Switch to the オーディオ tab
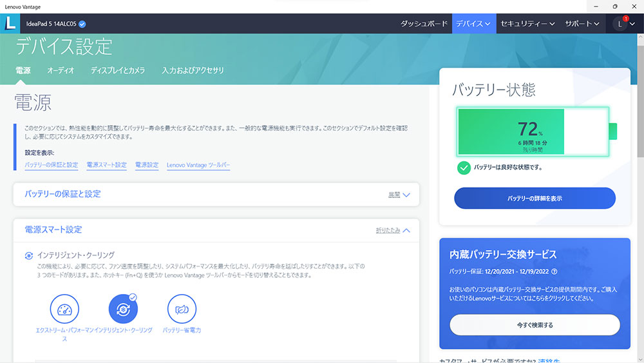Screen dimensions: 644x363 61,70
